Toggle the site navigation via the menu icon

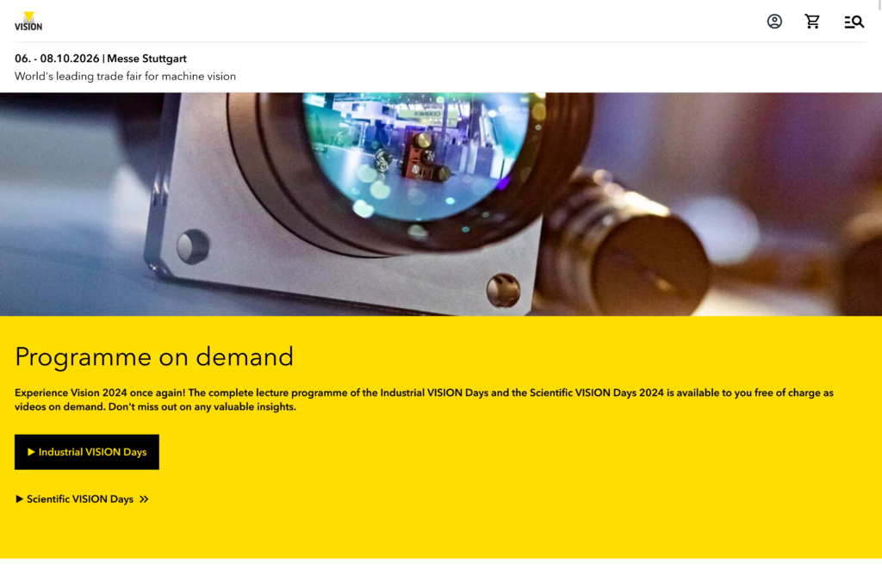853,22
